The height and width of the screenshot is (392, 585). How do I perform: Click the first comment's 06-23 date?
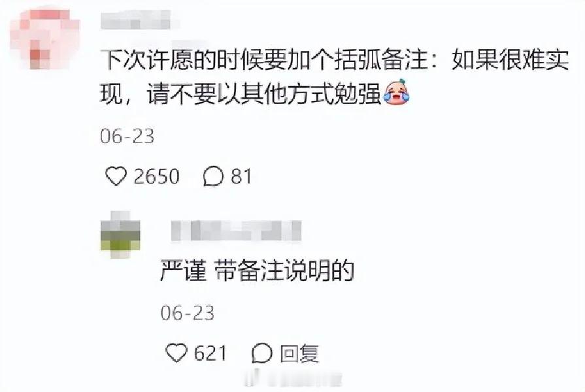point(127,136)
